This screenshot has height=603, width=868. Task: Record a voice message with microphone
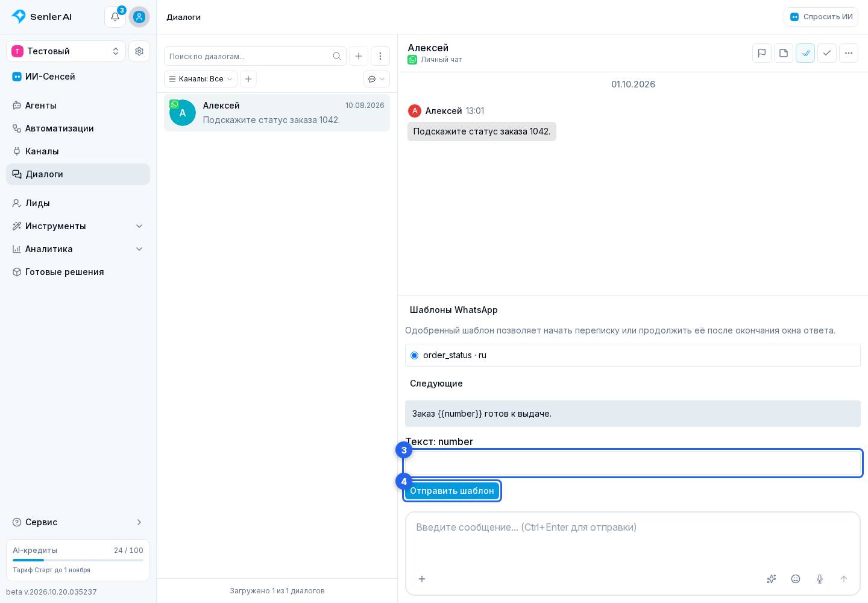click(x=820, y=579)
